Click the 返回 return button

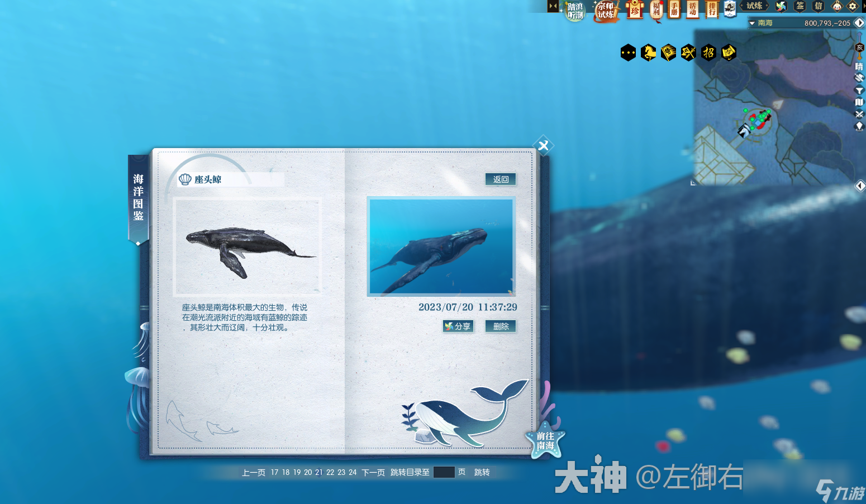tap(501, 179)
